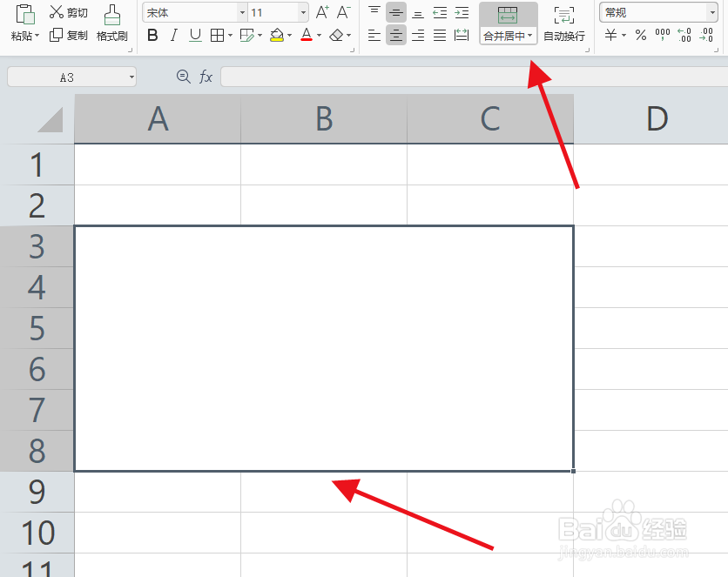Open number group dialog launcher corner icon
This screenshot has height=577, width=728.
point(717,50)
